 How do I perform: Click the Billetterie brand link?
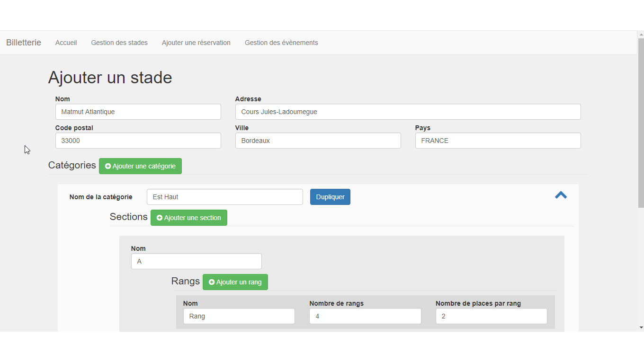pos(24,43)
